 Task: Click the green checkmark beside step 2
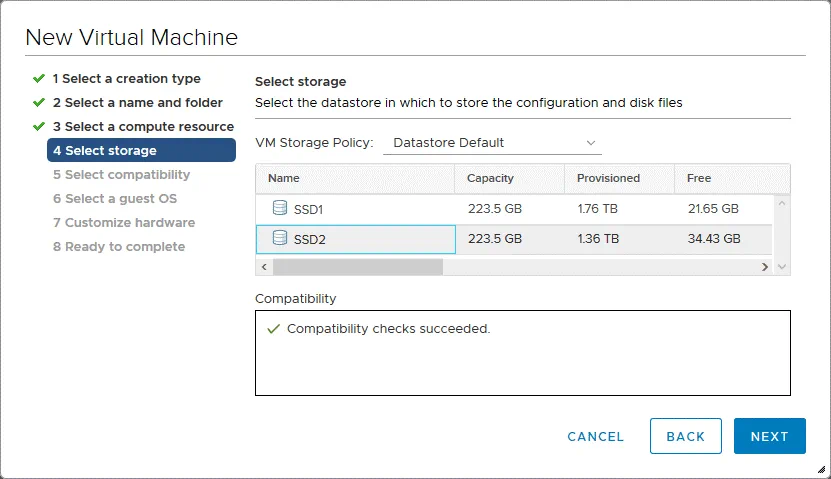39,102
